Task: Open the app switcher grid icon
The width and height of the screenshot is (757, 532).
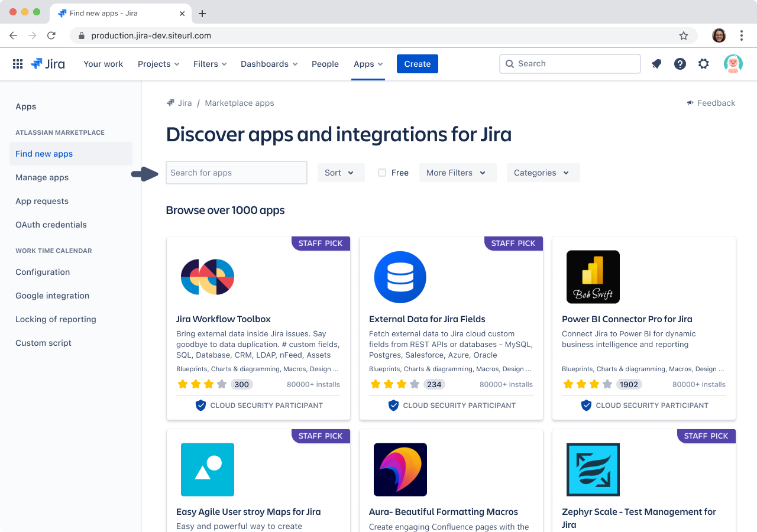Action: click(18, 63)
